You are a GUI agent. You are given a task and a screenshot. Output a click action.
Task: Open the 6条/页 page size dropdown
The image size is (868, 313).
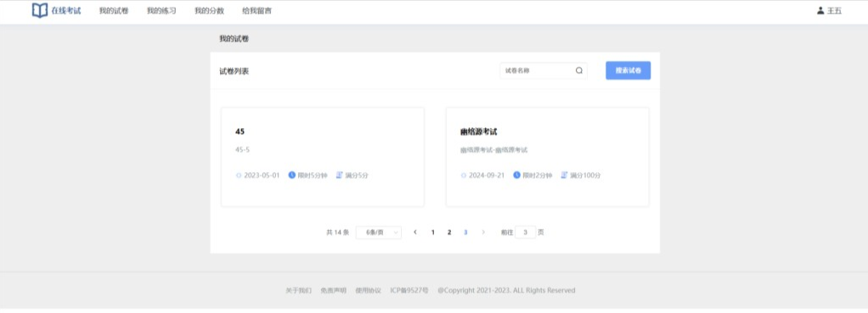[x=379, y=232]
